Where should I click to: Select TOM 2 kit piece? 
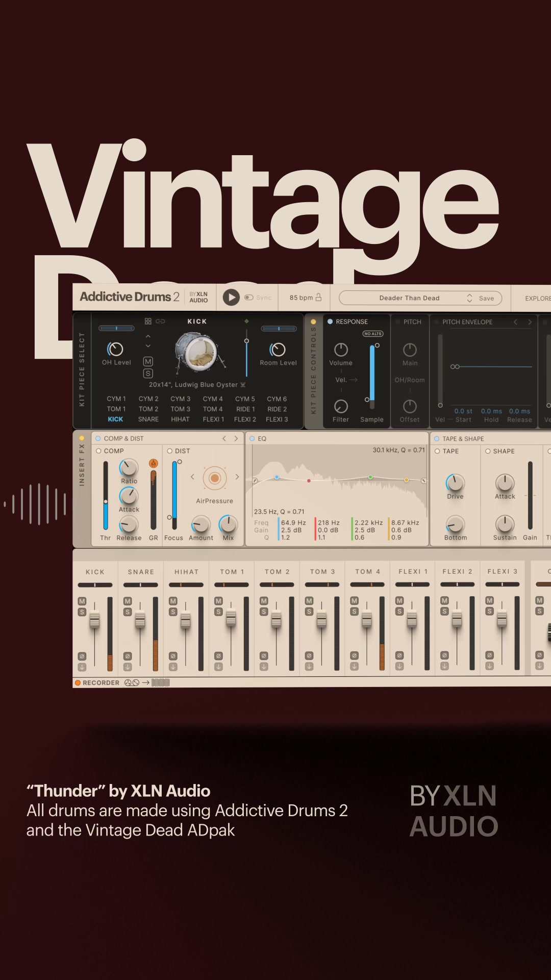[148, 409]
